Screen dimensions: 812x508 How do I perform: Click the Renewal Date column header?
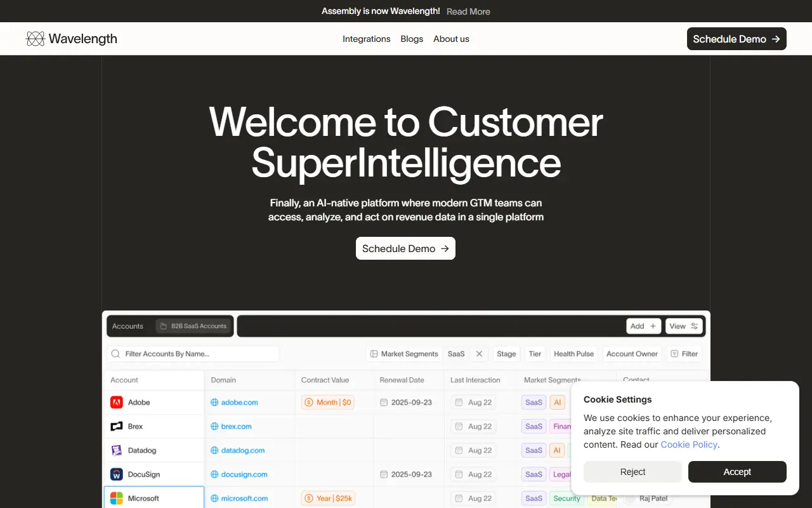pyautogui.click(x=402, y=380)
